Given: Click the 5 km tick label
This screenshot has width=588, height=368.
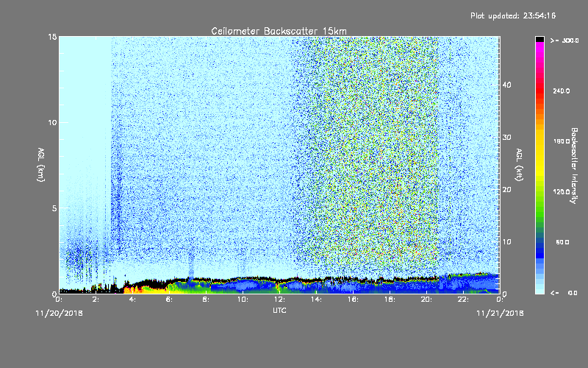Looking at the screenshot, I should [x=54, y=208].
